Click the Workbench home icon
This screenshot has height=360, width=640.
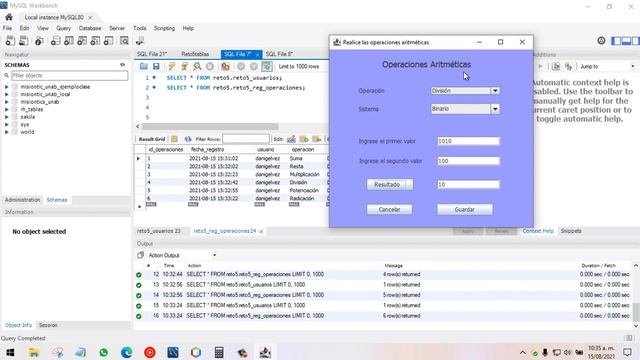[x=9, y=17]
